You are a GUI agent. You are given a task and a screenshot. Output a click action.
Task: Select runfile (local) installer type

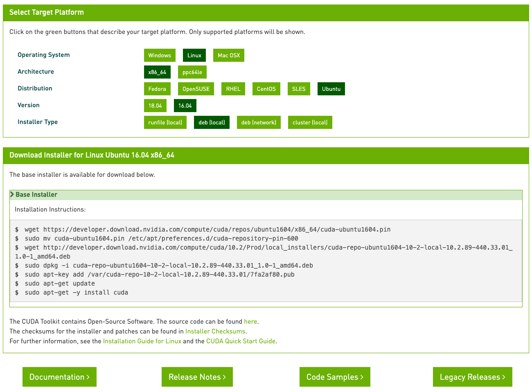click(x=165, y=122)
